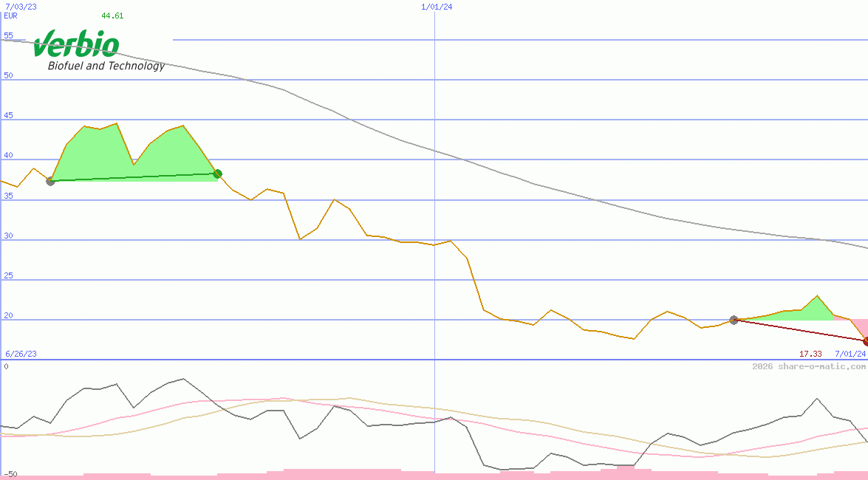Image resolution: width=868 pixels, height=480 pixels.
Task: Click the gray start marker of the red losing trade
Action: click(x=734, y=320)
